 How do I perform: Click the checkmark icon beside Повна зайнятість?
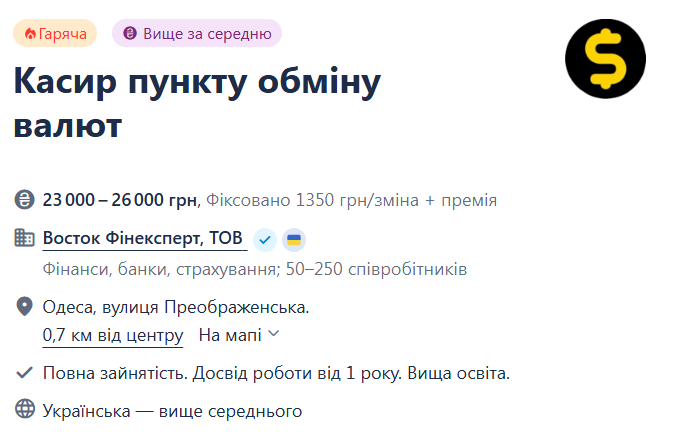pos(24,373)
